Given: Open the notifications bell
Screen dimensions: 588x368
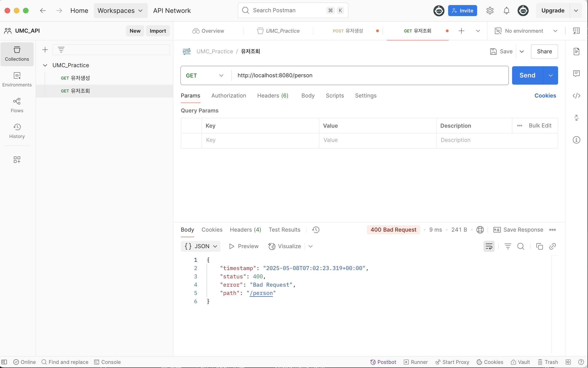Looking at the screenshot, I should (x=507, y=11).
